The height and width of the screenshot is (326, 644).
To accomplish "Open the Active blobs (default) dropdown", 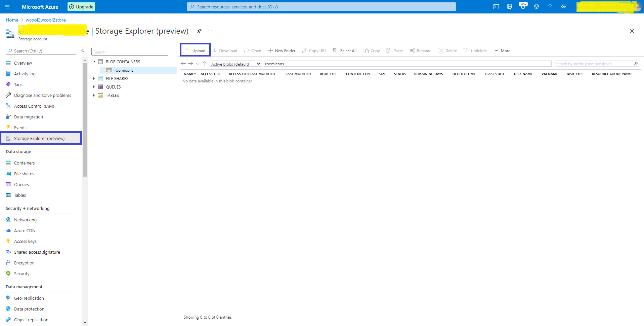I will [x=236, y=64].
